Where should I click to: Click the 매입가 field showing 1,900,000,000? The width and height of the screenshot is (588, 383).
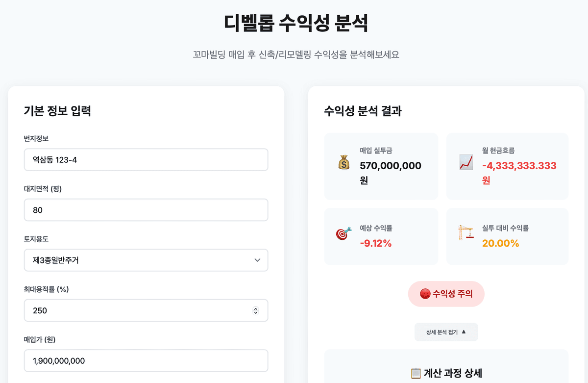pos(146,360)
